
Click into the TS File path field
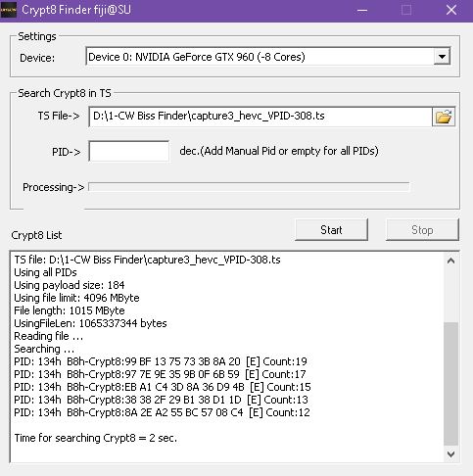tap(260, 117)
